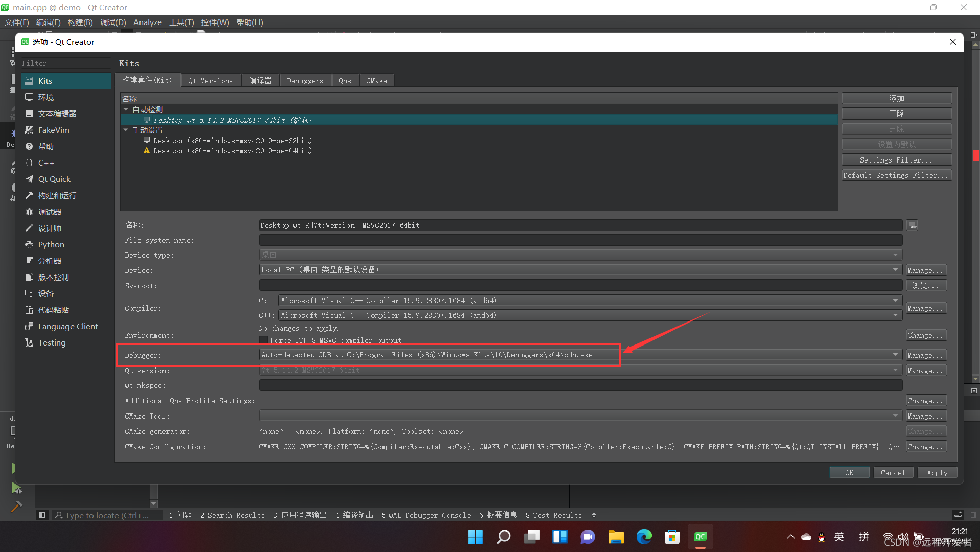This screenshot has height=552, width=980.
Task: Open Testing settings category
Action: 66,342
